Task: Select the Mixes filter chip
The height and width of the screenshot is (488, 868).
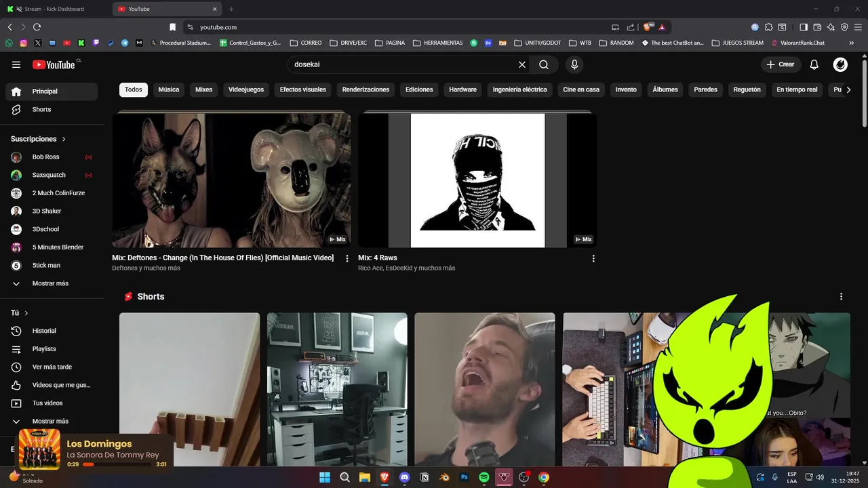Action: (x=204, y=89)
